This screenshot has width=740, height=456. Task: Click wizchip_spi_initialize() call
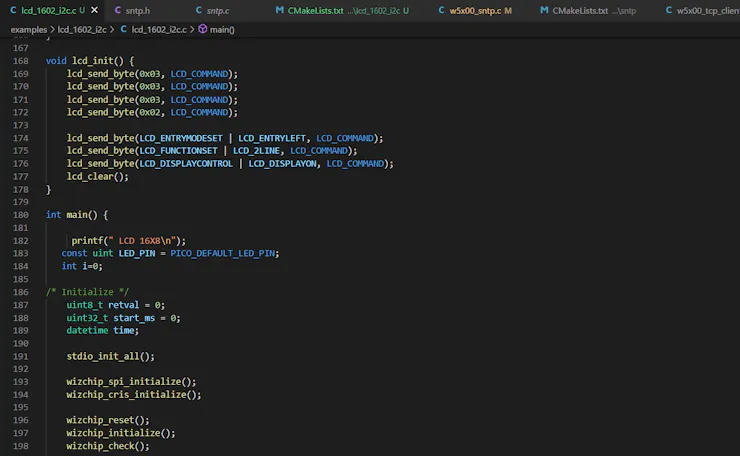click(x=131, y=381)
